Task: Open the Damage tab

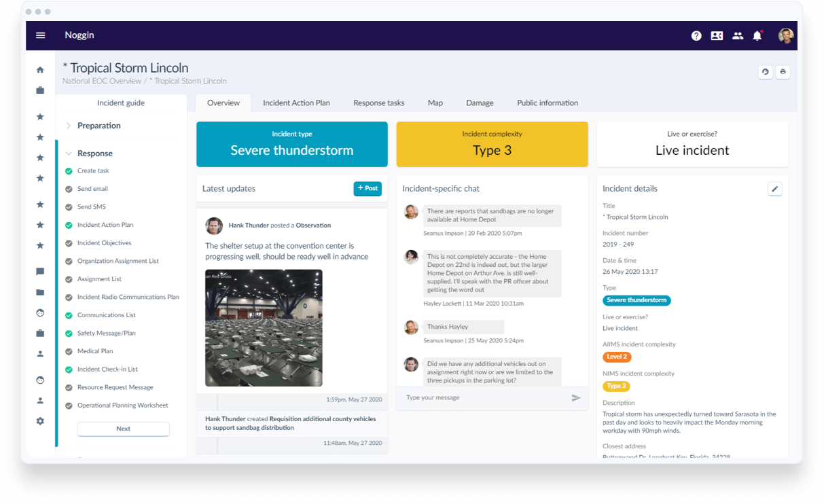Action: pyautogui.click(x=480, y=103)
